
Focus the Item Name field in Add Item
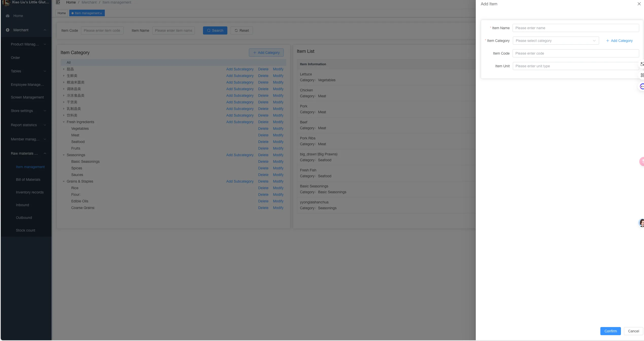(575, 28)
